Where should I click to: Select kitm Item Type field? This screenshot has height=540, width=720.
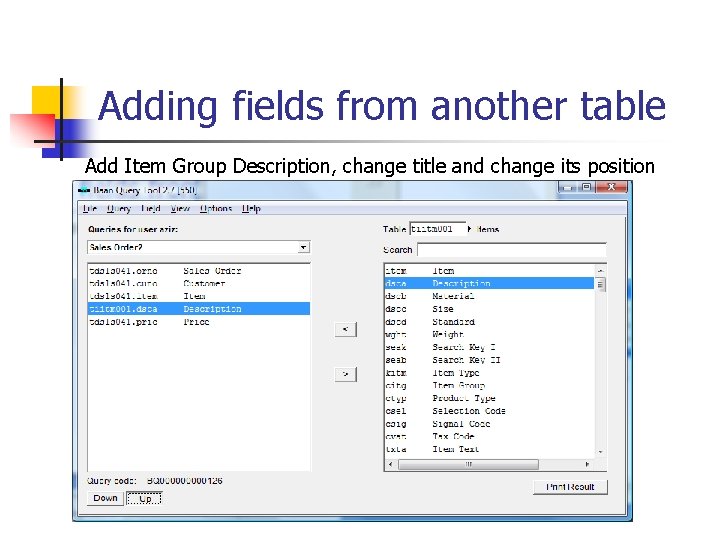pos(489,373)
